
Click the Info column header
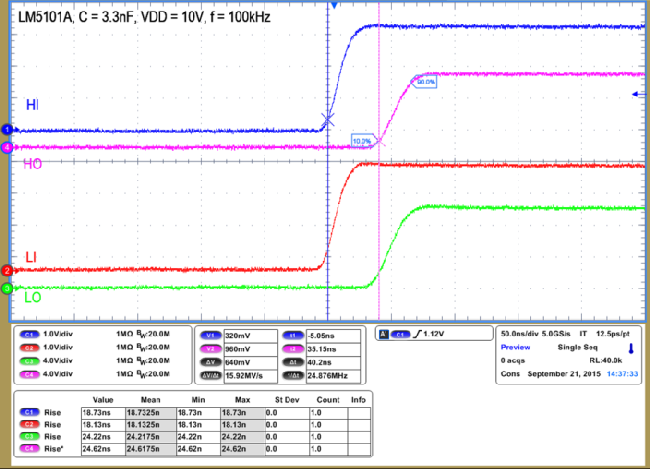point(358,400)
